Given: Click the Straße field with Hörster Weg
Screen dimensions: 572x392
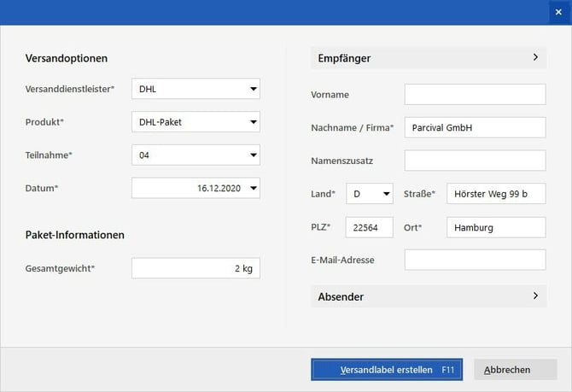Looking at the screenshot, I should pos(496,194).
